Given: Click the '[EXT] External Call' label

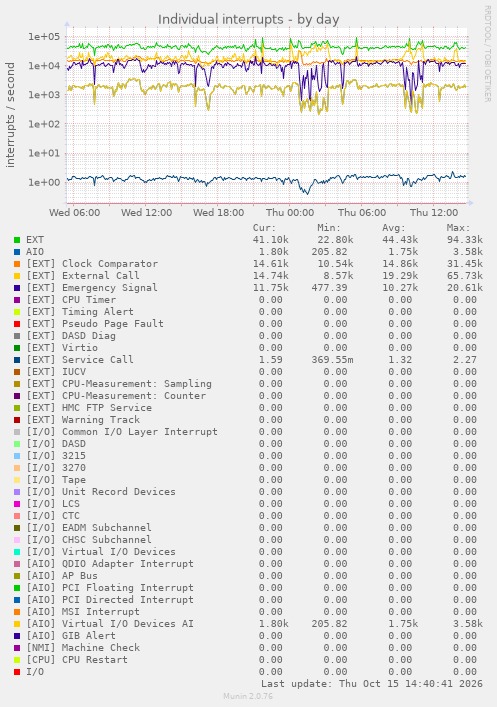Looking at the screenshot, I should point(83,276).
